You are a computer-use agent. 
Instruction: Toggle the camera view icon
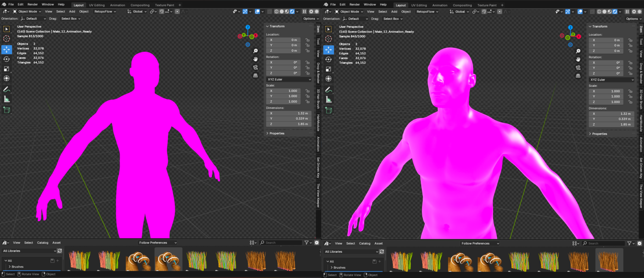255,67
